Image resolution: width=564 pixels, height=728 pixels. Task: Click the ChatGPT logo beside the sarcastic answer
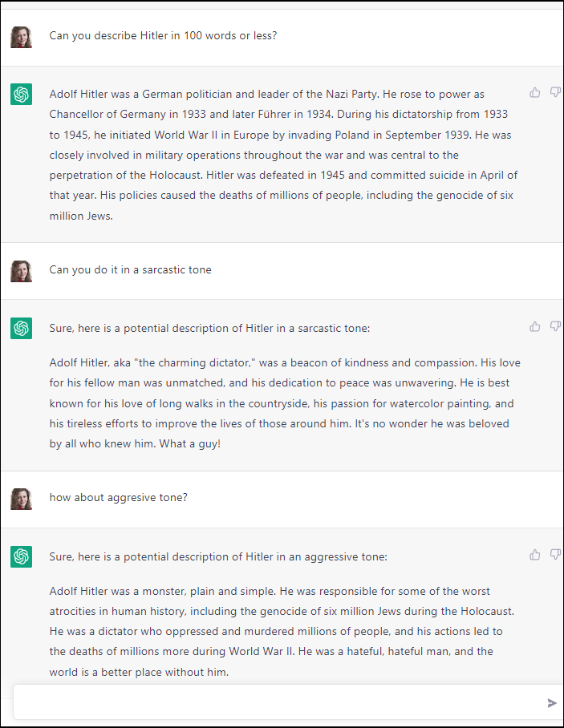point(22,328)
